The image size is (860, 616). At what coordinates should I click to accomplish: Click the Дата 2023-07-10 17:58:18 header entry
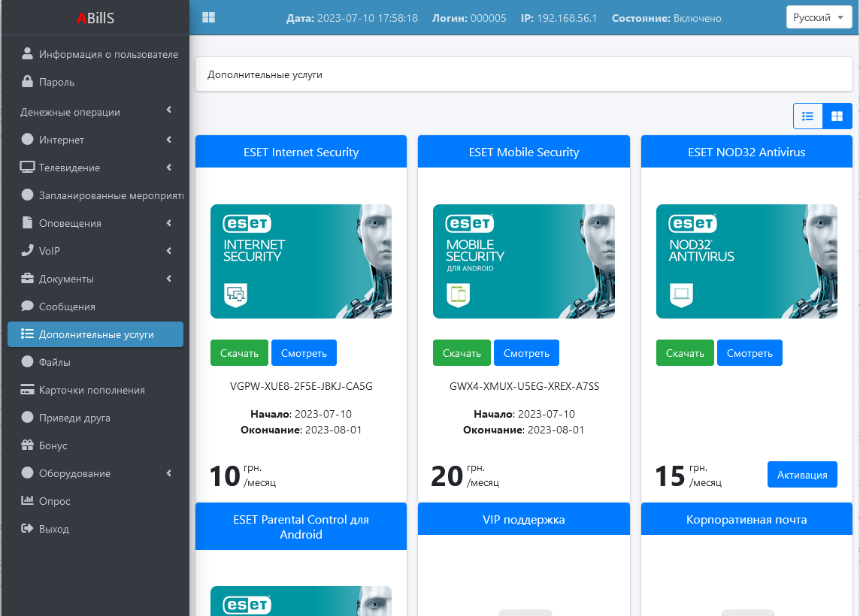click(x=352, y=18)
